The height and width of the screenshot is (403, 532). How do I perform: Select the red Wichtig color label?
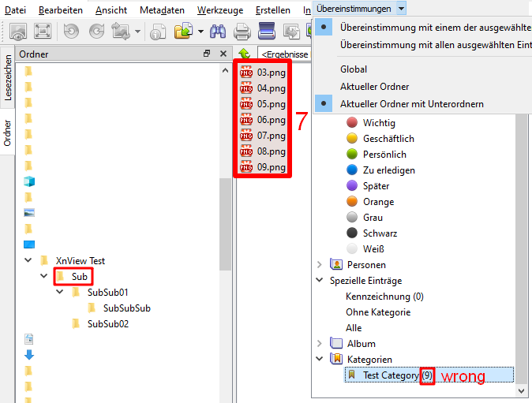(371, 123)
